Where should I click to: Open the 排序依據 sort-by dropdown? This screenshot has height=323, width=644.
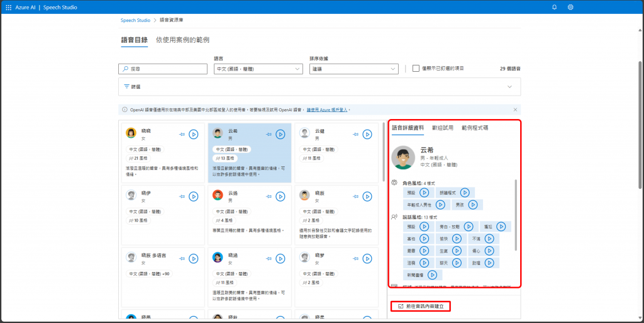[353, 69]
